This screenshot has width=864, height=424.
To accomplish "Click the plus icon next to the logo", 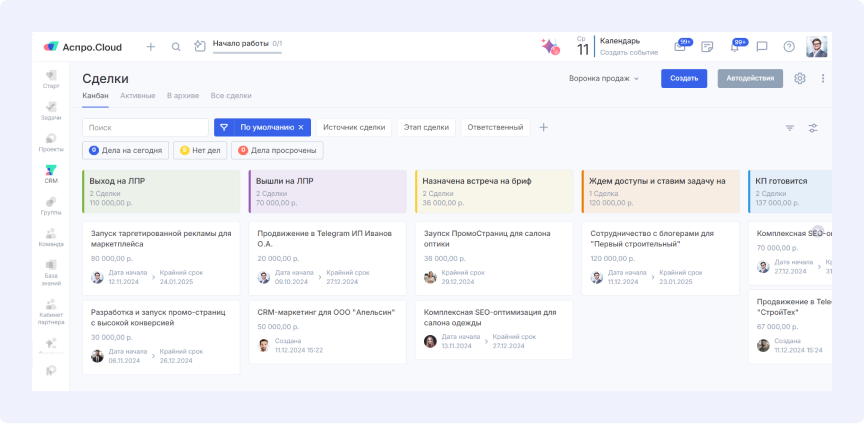I will pos(151,46).
